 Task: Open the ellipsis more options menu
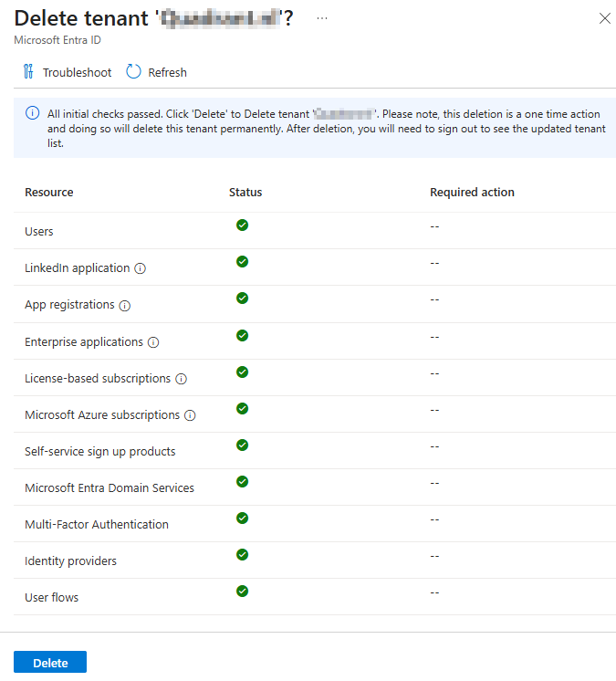point(322,18)
